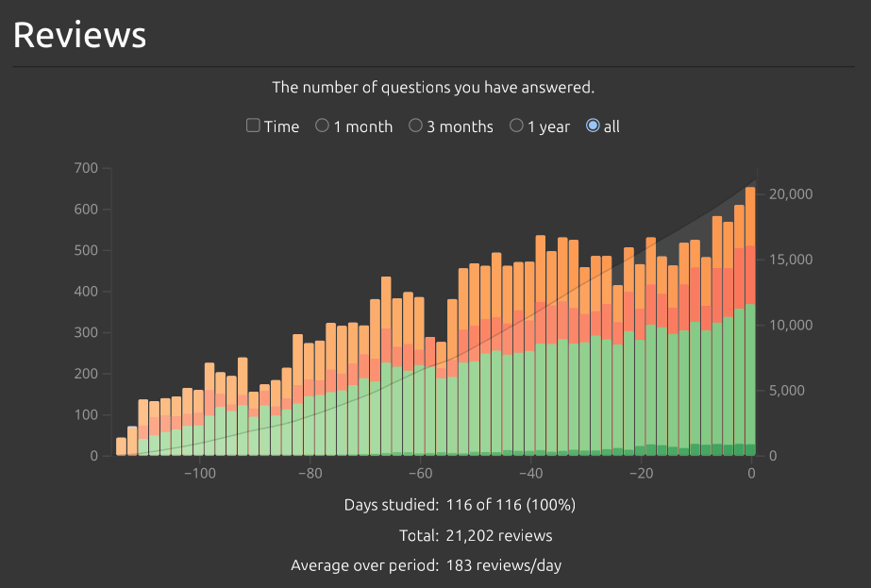Click the 'Total:' label

pyautogui.click(x=419, y=535)
